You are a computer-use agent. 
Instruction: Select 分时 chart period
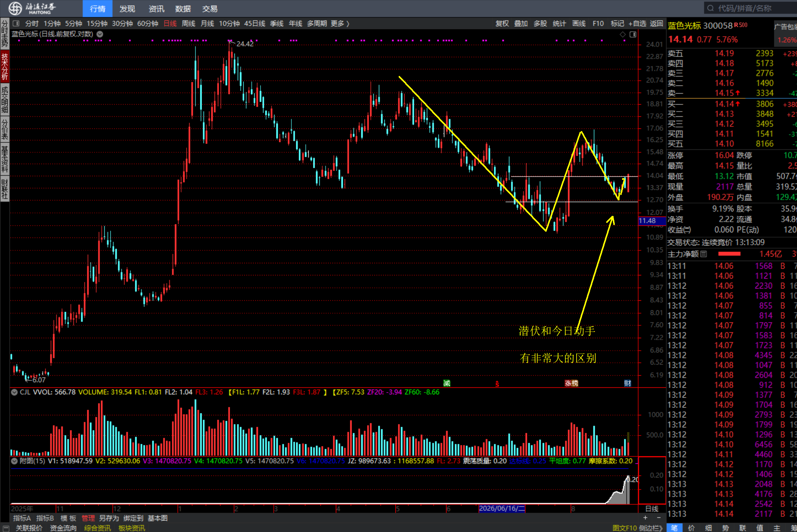pos(32,23)
